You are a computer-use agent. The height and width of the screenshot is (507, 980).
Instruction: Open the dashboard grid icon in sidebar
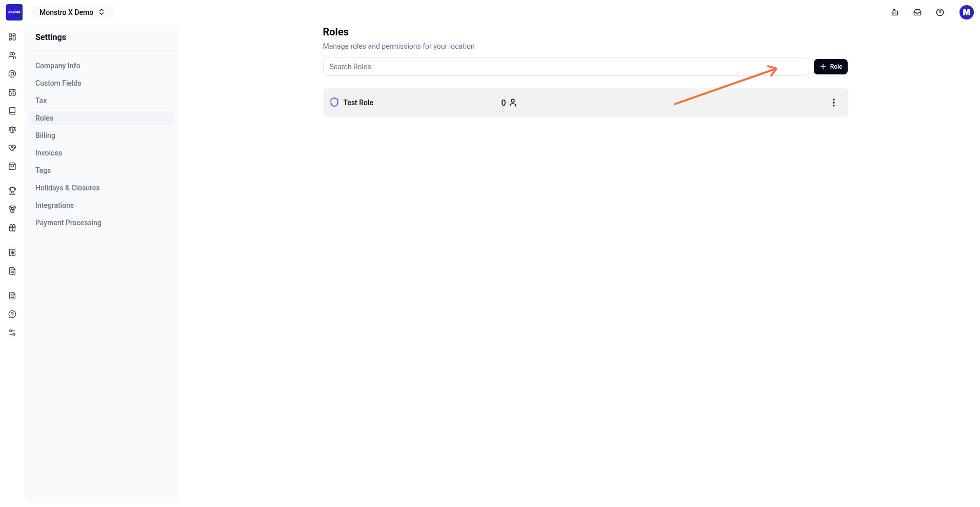12,37
